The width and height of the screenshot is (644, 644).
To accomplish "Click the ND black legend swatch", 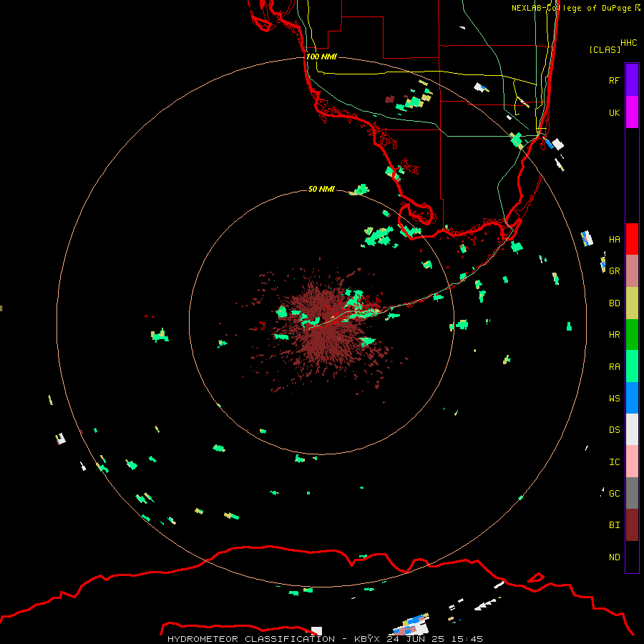I will 632,557.
